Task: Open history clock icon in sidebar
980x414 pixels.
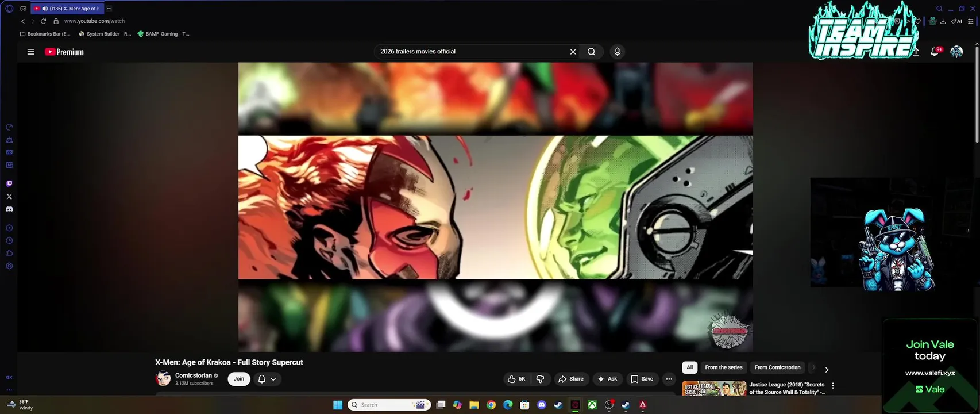Action: 9,241
